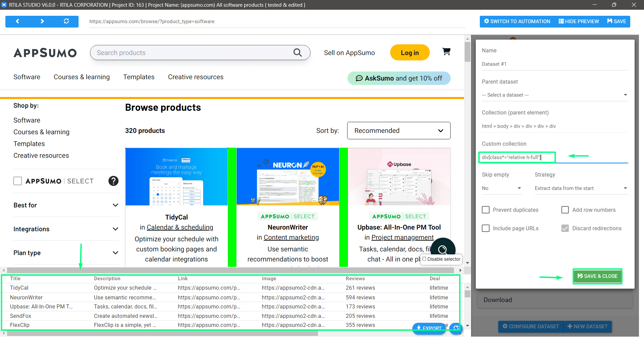
Task: Click the Description column header
Action: click(x=107, y=279)
